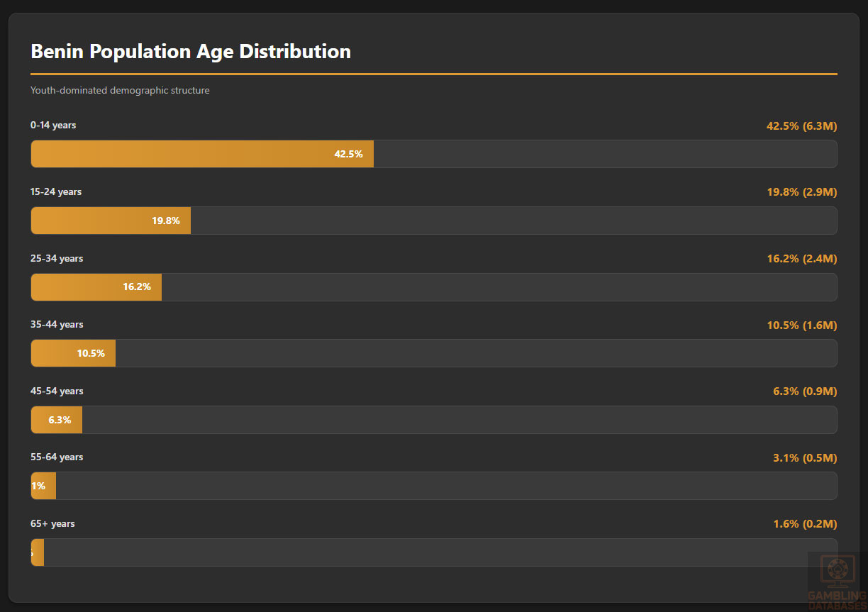Select the 65+ years label
The height and width of the screenshot is (612, 868).
(52, 524)
